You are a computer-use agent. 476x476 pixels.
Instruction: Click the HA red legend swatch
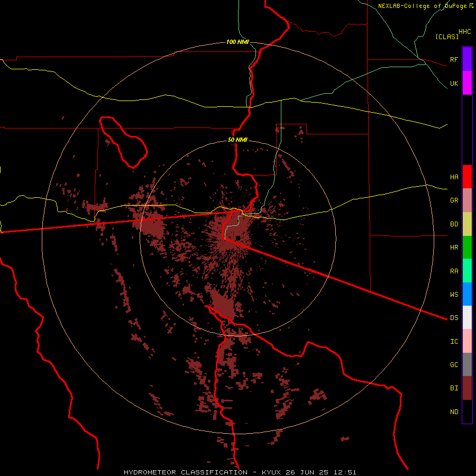pos(467,177)
